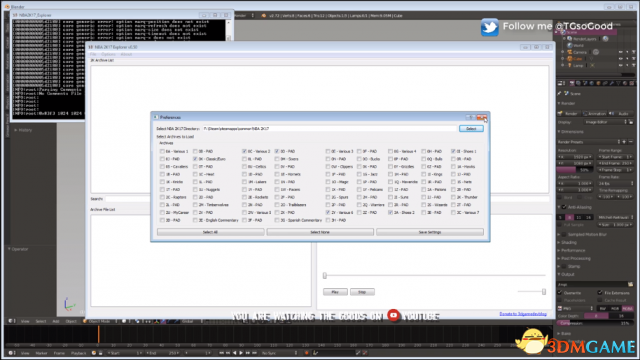Viewport: 640px width, 360px height.
Task: Uncheck the 0K - Classic/Euro archive
Action: click(x=195, y=159)
